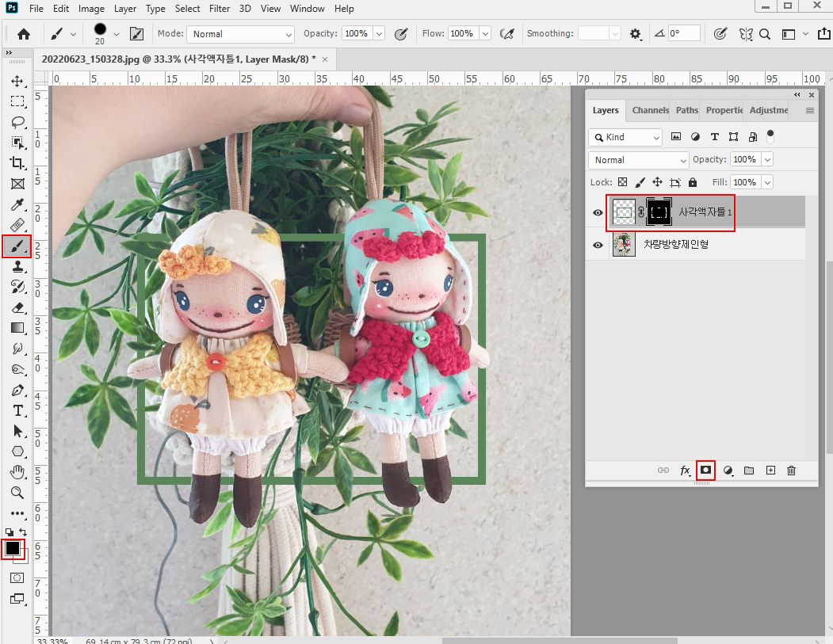Select the Spot Healing Brush tool
This screenshot has height=644, width=833.
coord(17,226)
